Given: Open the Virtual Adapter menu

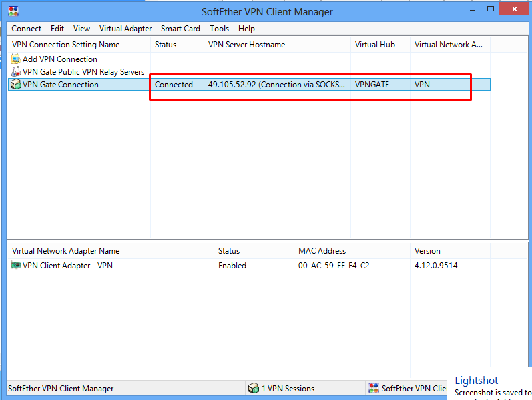Looking at the screenshot, I should pos(125,29).
